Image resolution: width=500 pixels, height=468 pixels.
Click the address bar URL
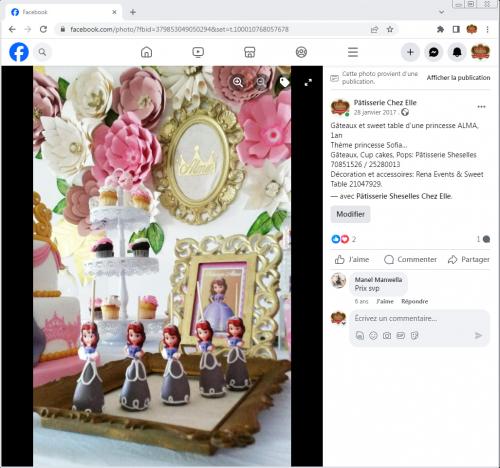point(179,29)
